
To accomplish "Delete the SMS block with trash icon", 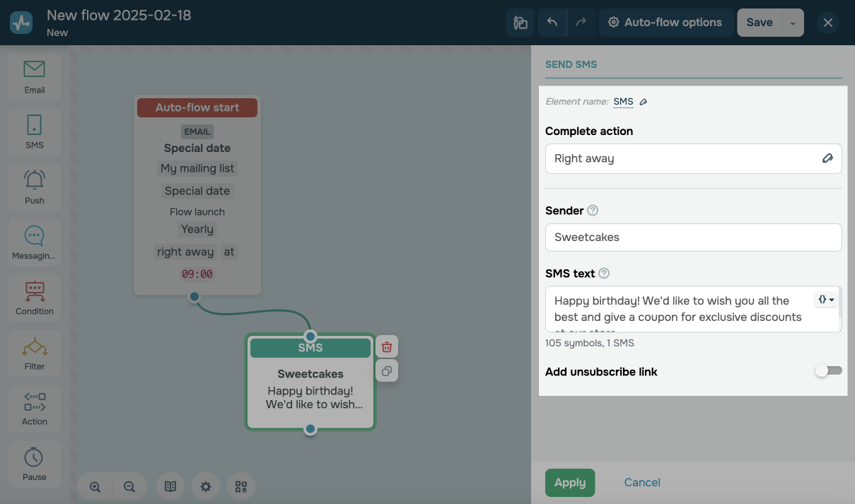I will 387,347.
